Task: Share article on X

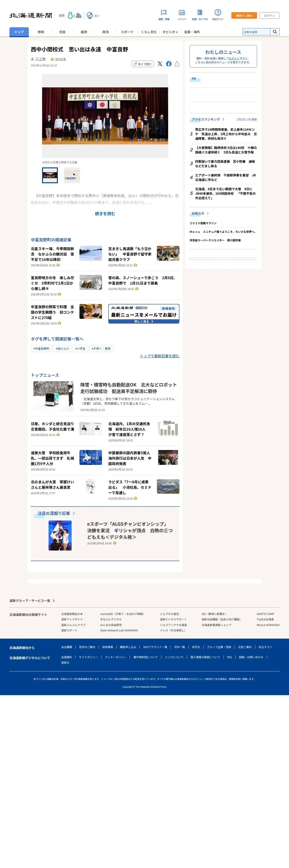Action: pyautogui.click(x=160, y=64)
